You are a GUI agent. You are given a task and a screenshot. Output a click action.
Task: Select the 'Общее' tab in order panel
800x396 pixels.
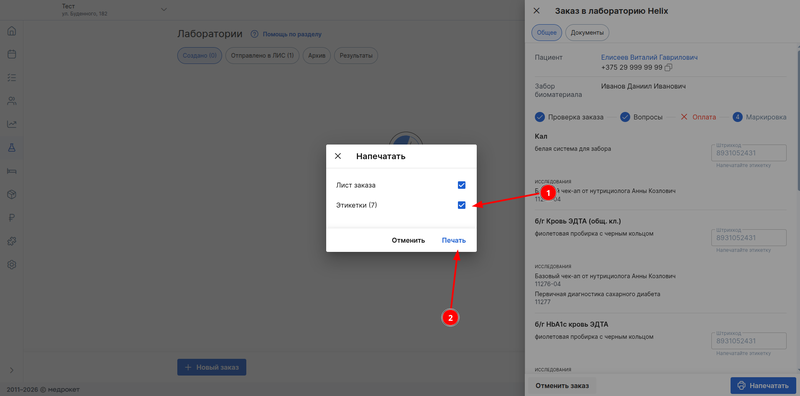click(546, 33)
